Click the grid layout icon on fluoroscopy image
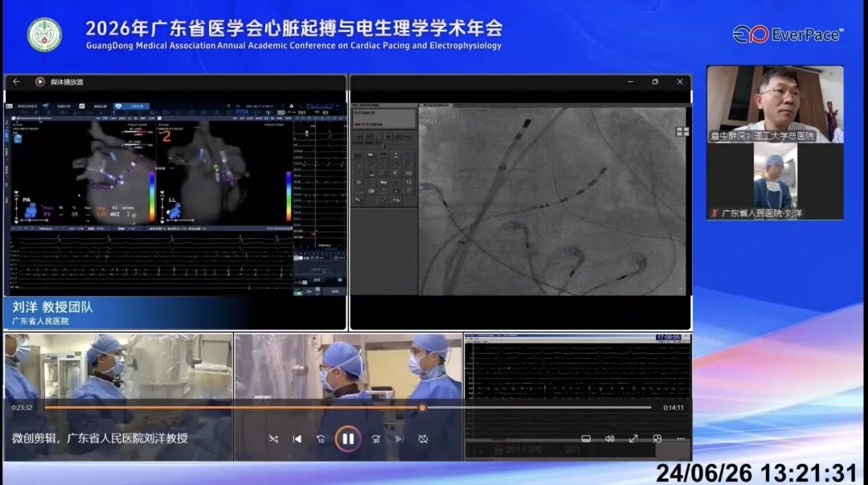The height and width of the screenshot is (485, 868). (682, 131)
